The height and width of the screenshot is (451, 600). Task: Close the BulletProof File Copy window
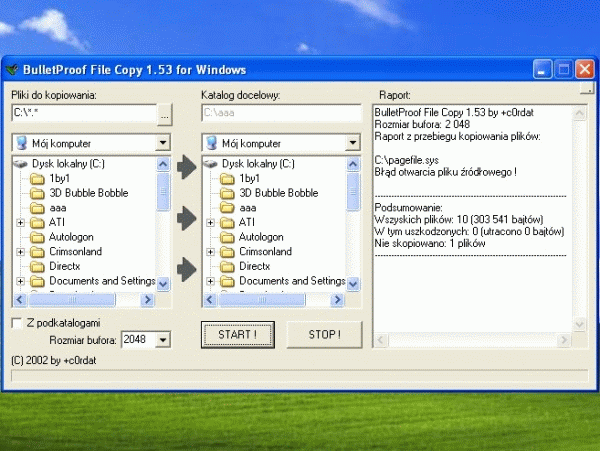[x=584, y=69]
